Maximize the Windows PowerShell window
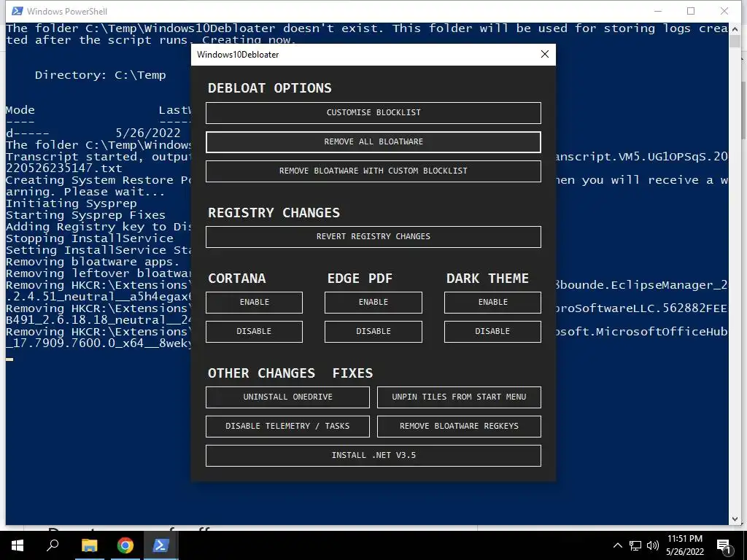 click(x=691, y=11)
